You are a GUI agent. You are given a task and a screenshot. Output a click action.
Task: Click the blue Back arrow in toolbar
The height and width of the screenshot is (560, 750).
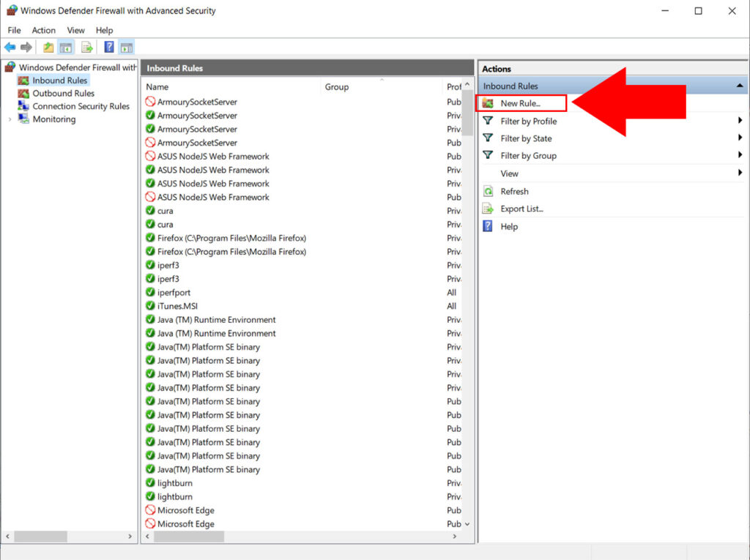tap(10, 47)
